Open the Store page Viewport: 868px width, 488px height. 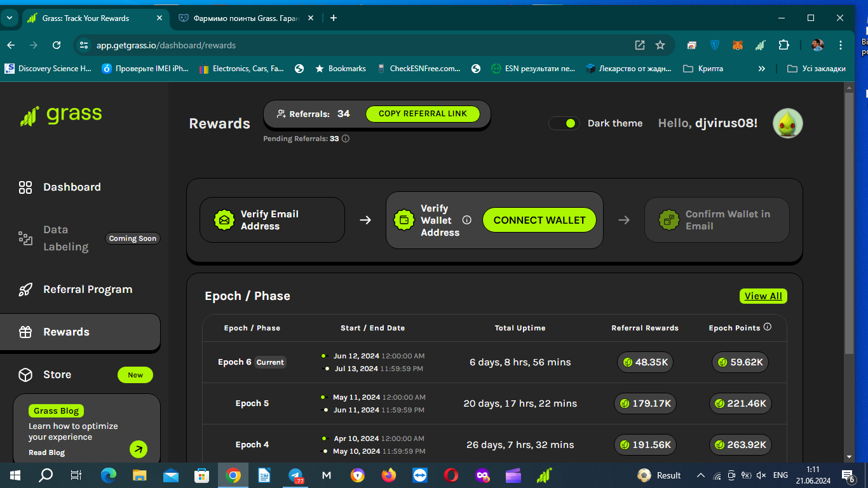click(x=57, y=375)
